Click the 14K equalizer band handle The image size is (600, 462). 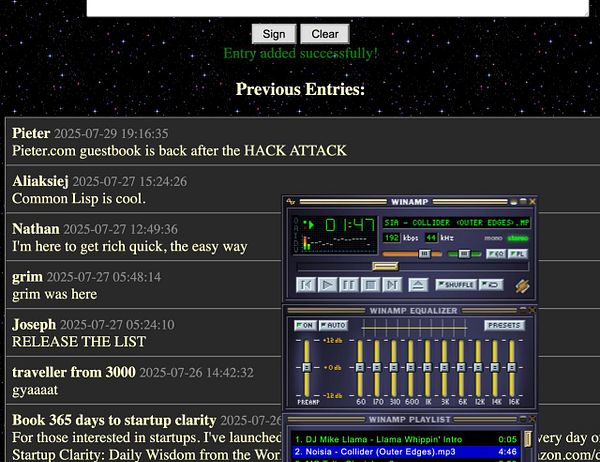pyautogui.click(x=495, y=367)
